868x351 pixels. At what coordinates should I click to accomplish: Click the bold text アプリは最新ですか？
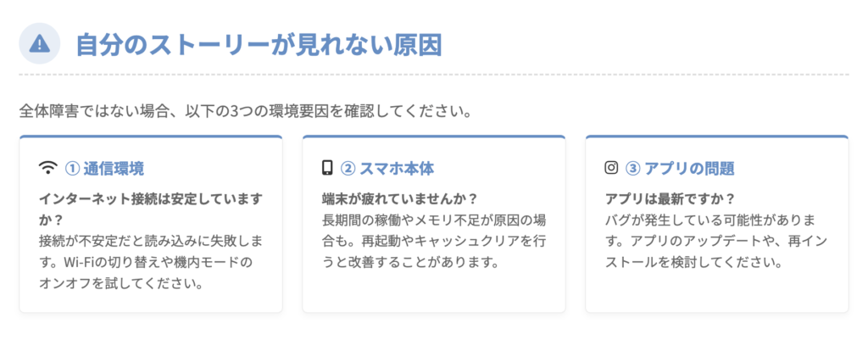669,198
